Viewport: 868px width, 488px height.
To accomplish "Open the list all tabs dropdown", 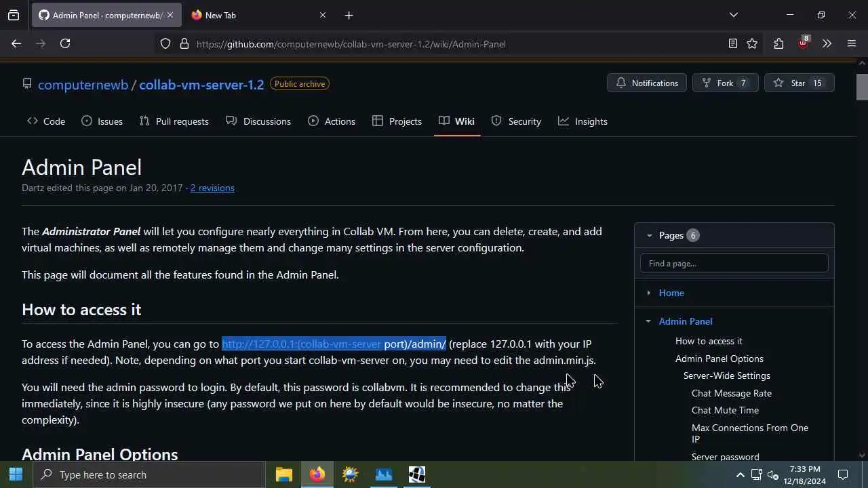I will 734,15.
